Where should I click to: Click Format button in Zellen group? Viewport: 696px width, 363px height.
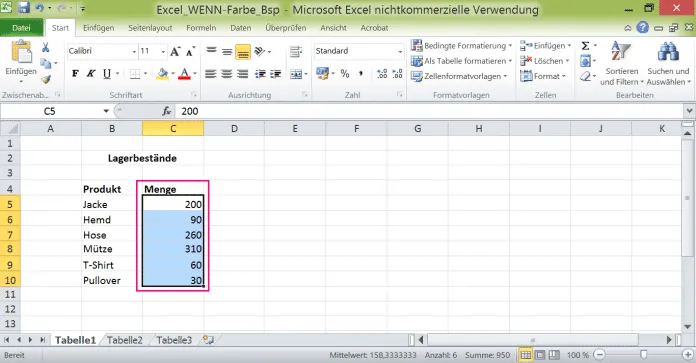coord(543,76)
